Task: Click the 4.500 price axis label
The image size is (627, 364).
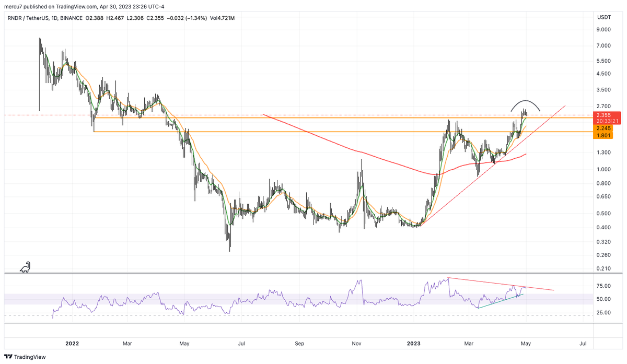Action: [604, 74]
